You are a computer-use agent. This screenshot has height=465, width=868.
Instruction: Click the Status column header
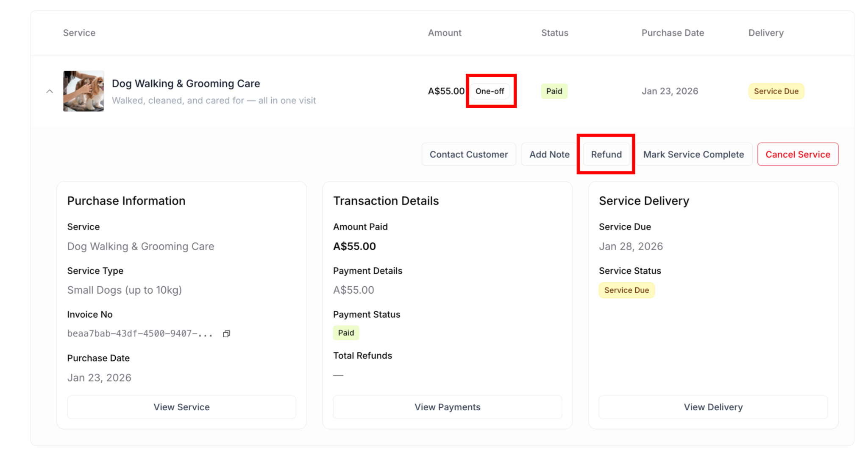[554, 33]
